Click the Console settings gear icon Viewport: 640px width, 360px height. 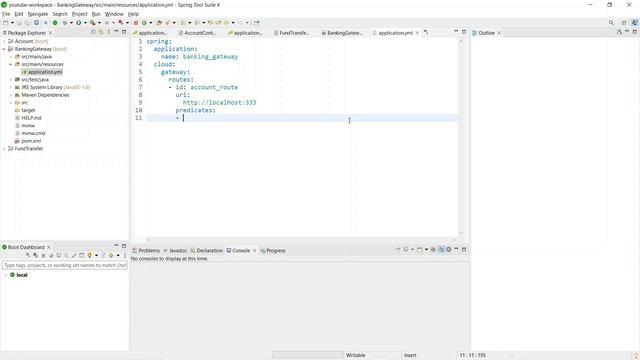coord(449,249)
